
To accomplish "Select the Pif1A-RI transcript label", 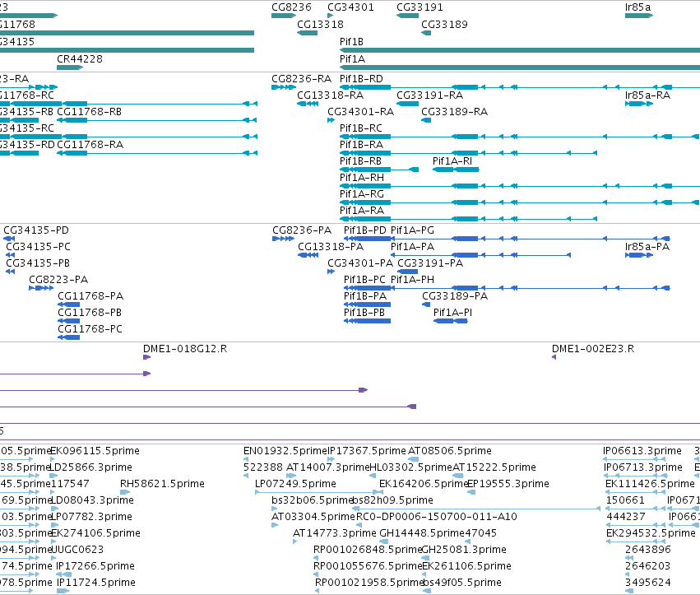I will pos(452,161).
